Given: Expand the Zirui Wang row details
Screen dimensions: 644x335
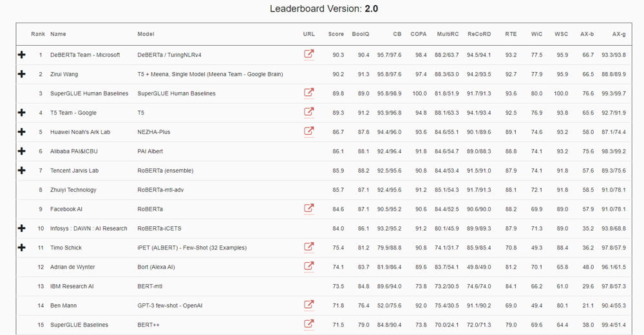Looking at the screenshot, I should pos(22,75).
